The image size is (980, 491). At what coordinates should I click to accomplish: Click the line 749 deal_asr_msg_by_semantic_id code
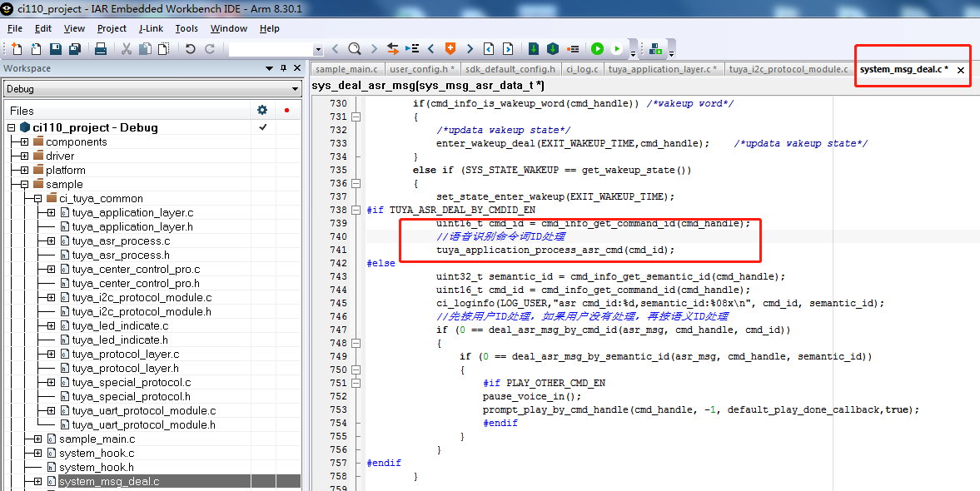[665, 356]
